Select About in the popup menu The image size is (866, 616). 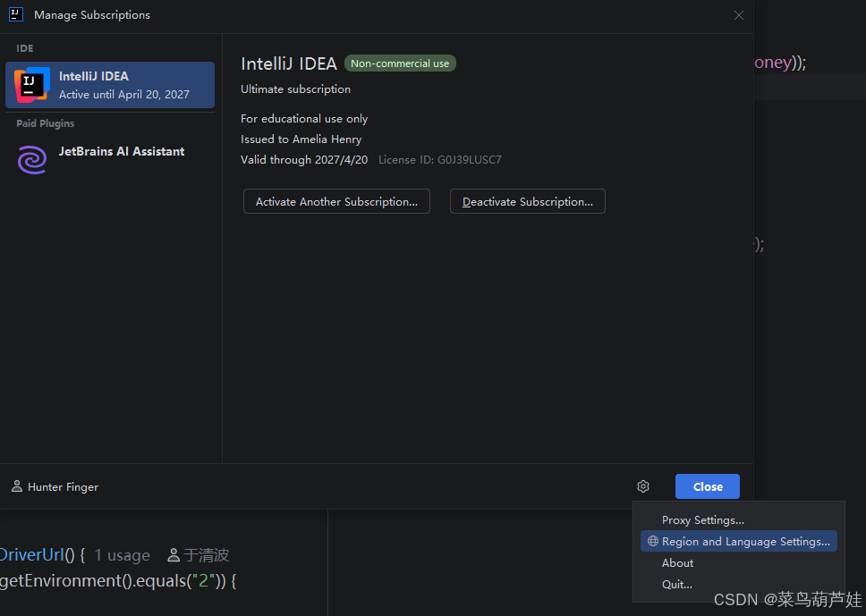click(739, 563)
